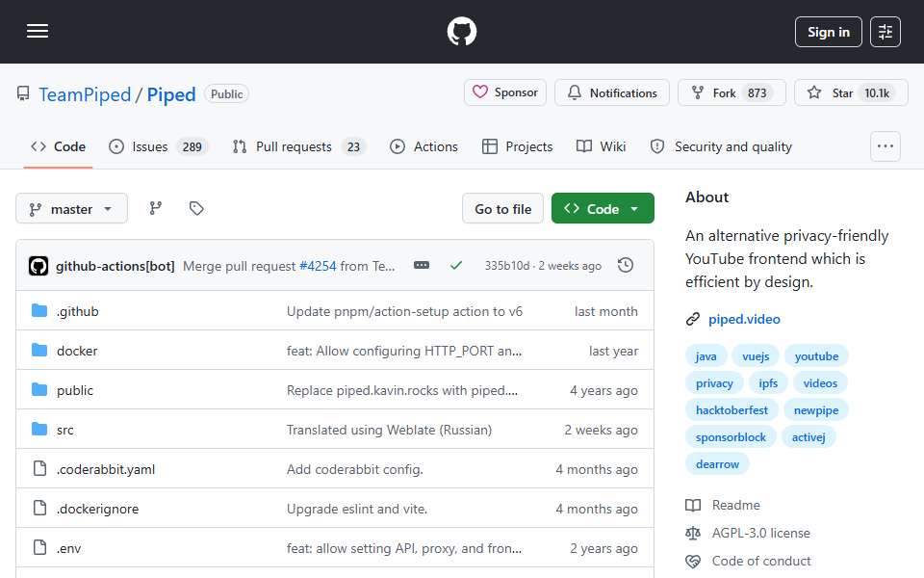This screenshot has width=924, height=578.
Task: Show commit status check mark details
Action: [x=455, y=266]
